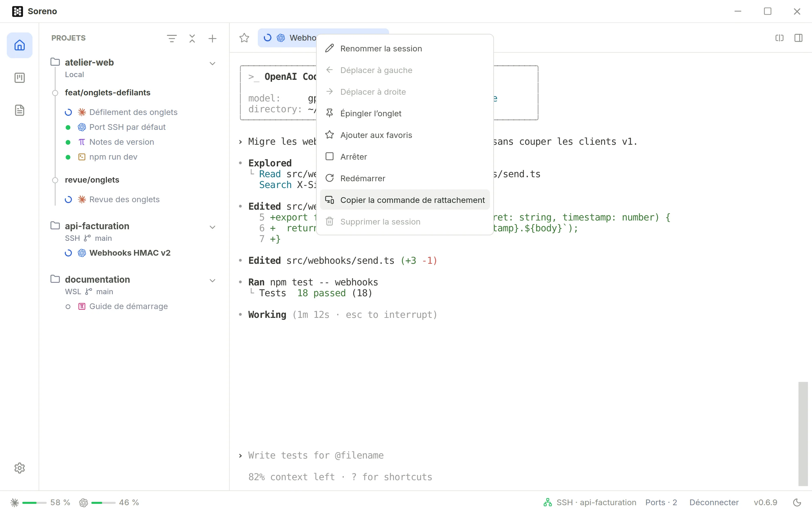
Task: Choose Redémarrer in the context menu
Action: click(405, 179)
